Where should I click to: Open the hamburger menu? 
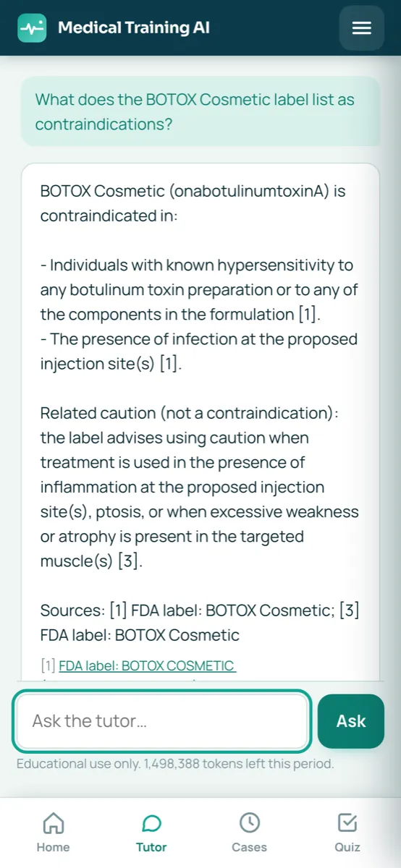click(361, 28)
